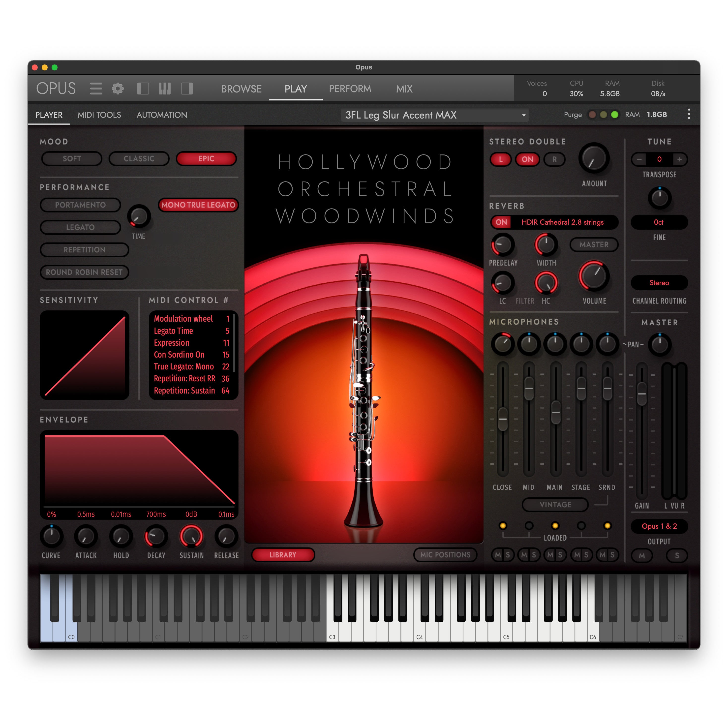Screen dimensions: 728x728
Task: Click the Master Pan knob
Action: [x=659, y=344]
